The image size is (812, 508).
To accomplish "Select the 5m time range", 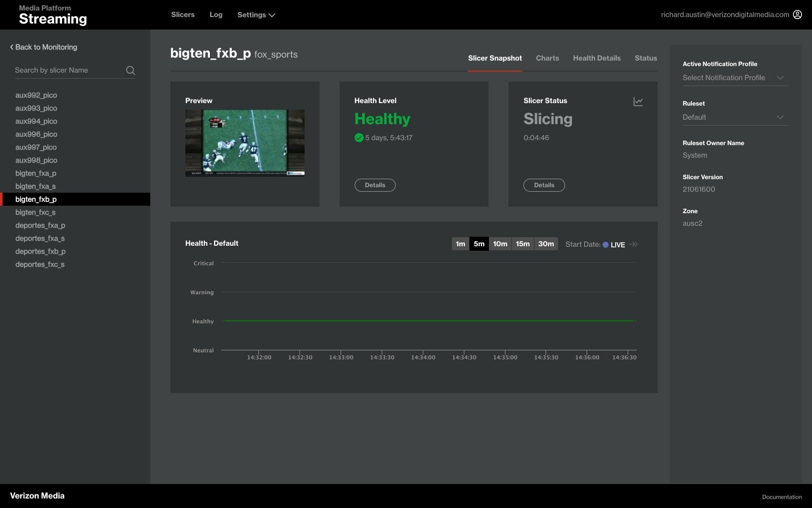I will coord(479,244).
